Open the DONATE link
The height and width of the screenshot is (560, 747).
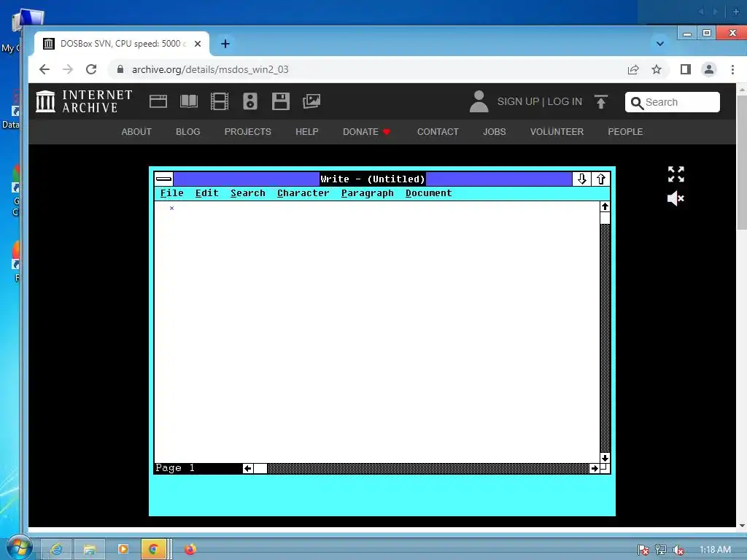366,132
